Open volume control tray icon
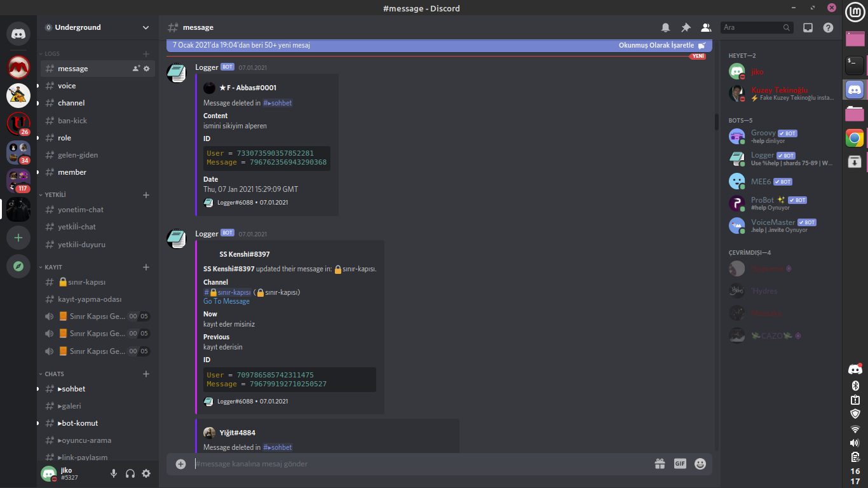The height and width of the screenshot is (488, 868). (x=855, y=443)
